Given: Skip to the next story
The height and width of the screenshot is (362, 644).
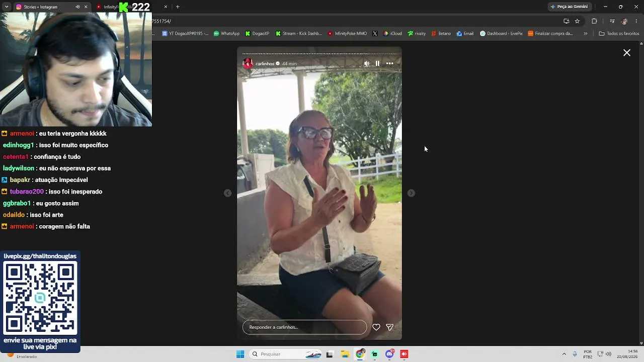Looking at the screenshot, I should pos(411,193).
